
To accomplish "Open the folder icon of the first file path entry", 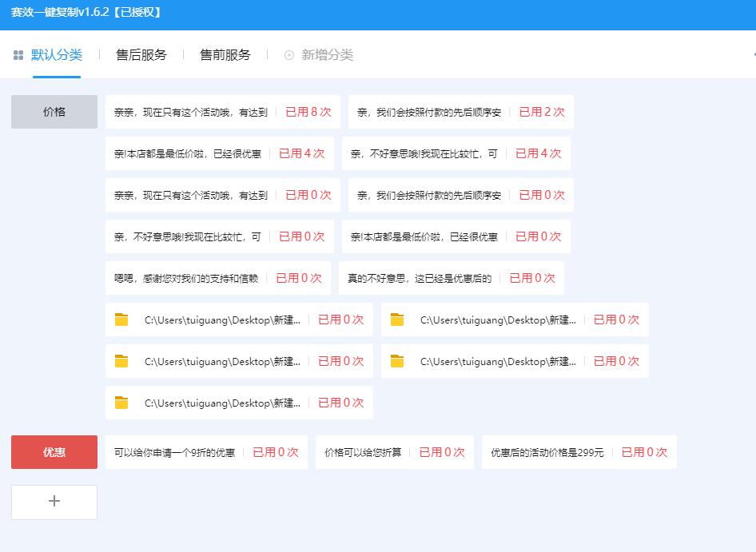I will click(x=121, y=320).
